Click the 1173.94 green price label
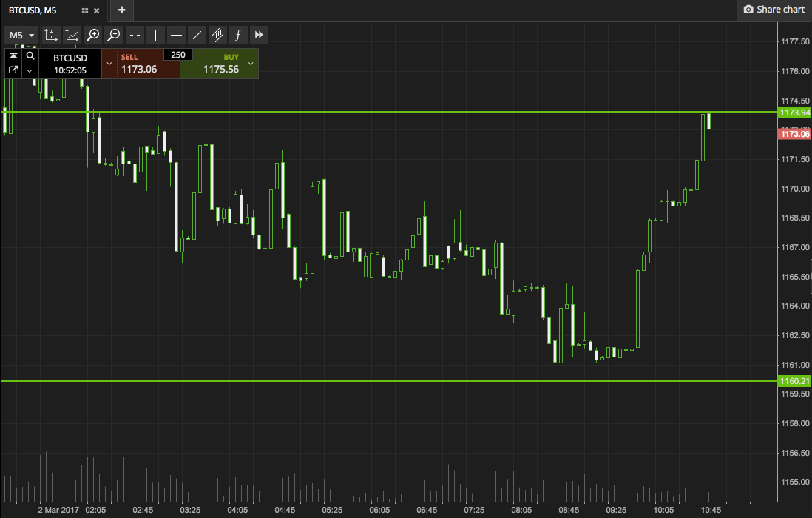Viewport: 812px width, 518px height. click(x=794, y=112)
